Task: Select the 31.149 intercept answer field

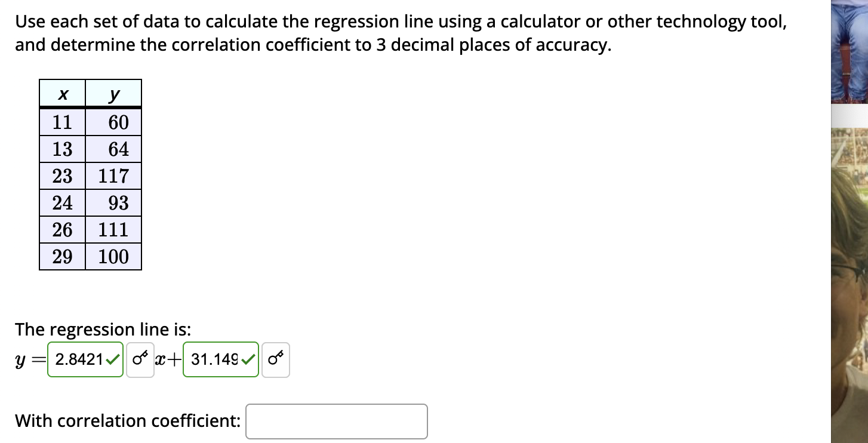Action: pyautogui.click(x=212, y=359)
